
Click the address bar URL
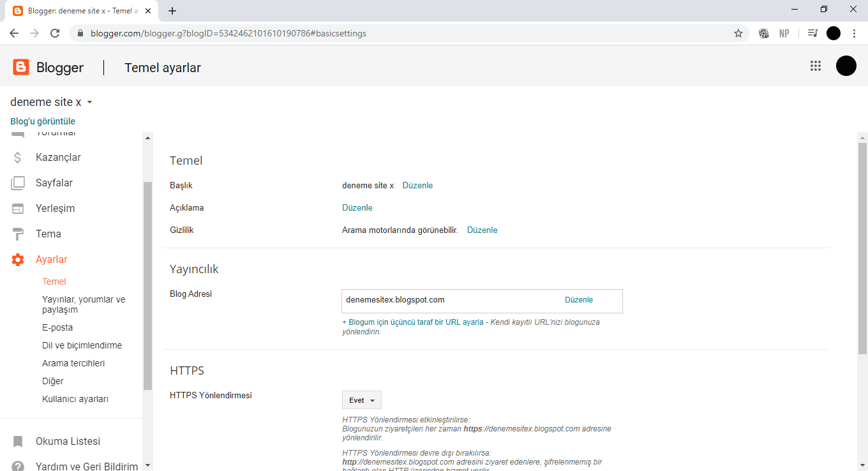(228, 33)
